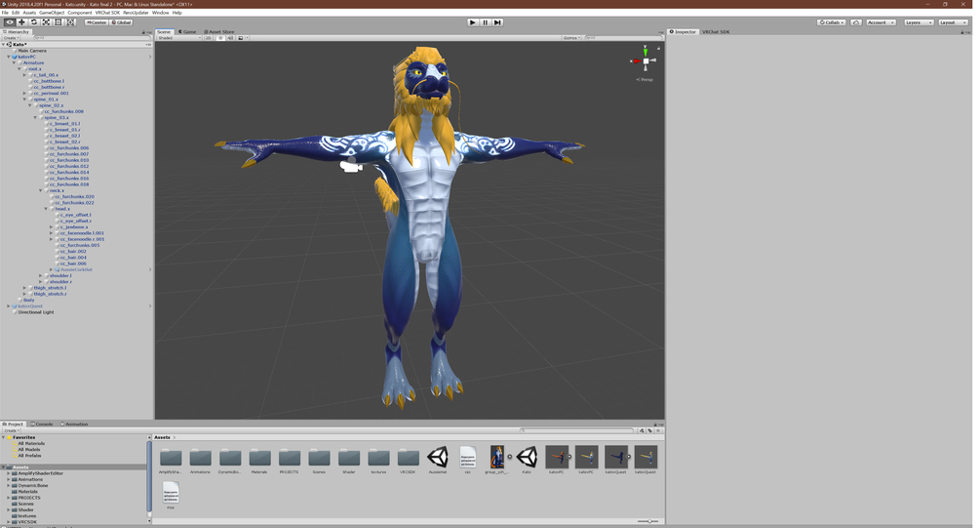Open the Layout dropdown
980x528 pixels.
tap(953, 22)
